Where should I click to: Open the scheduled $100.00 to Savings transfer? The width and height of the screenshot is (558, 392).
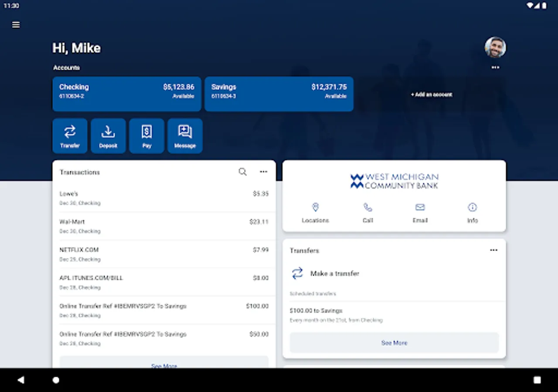394,315
